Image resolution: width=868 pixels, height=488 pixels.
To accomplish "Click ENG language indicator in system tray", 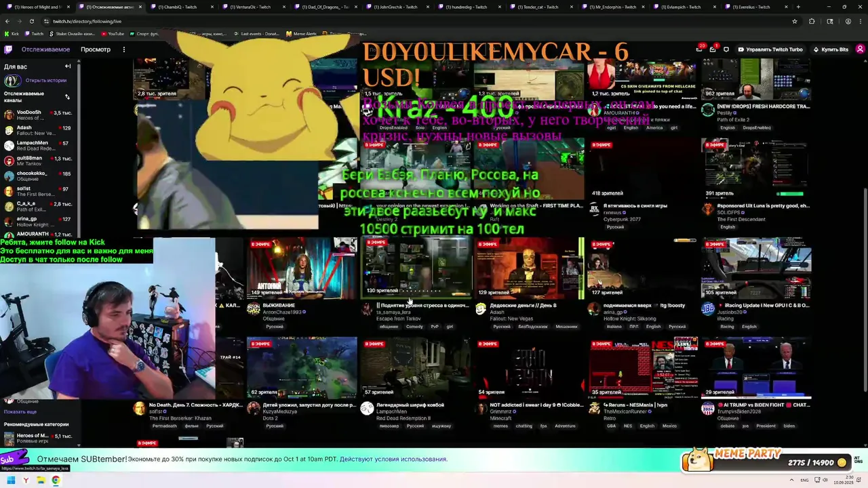I will coord(804,481).
